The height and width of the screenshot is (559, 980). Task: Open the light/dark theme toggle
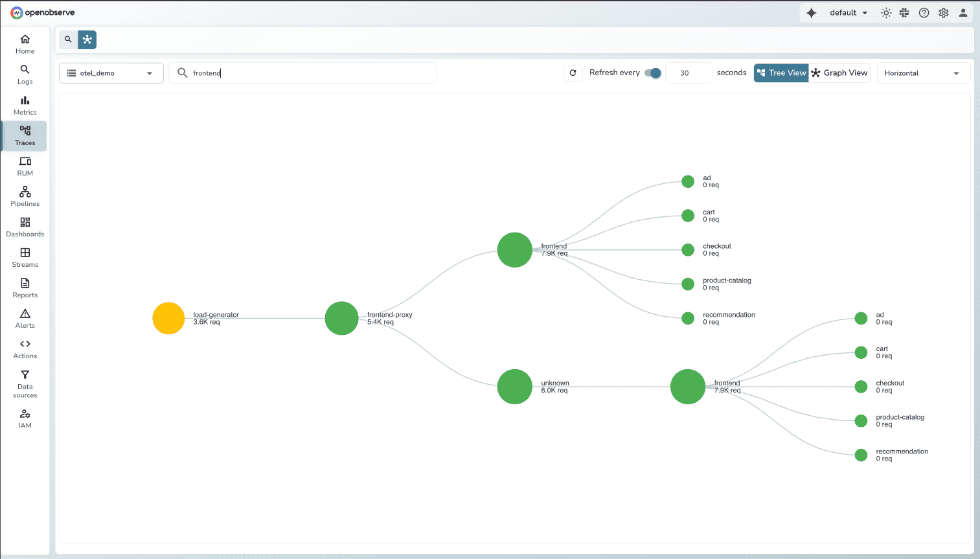click(x=886, y=12)
